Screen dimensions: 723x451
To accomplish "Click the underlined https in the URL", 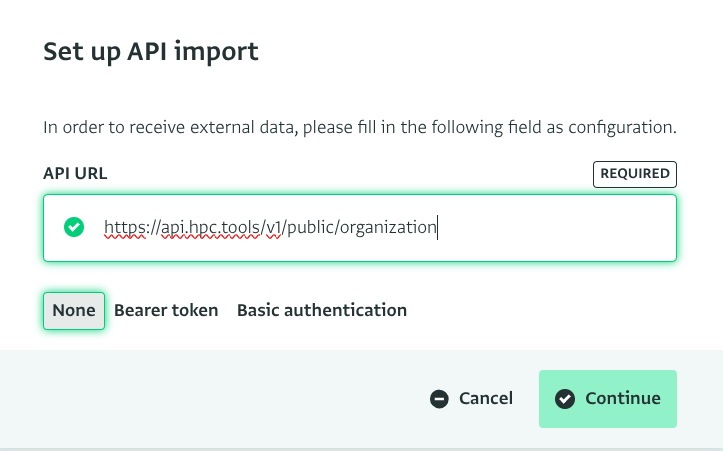I will click(124, 228).
